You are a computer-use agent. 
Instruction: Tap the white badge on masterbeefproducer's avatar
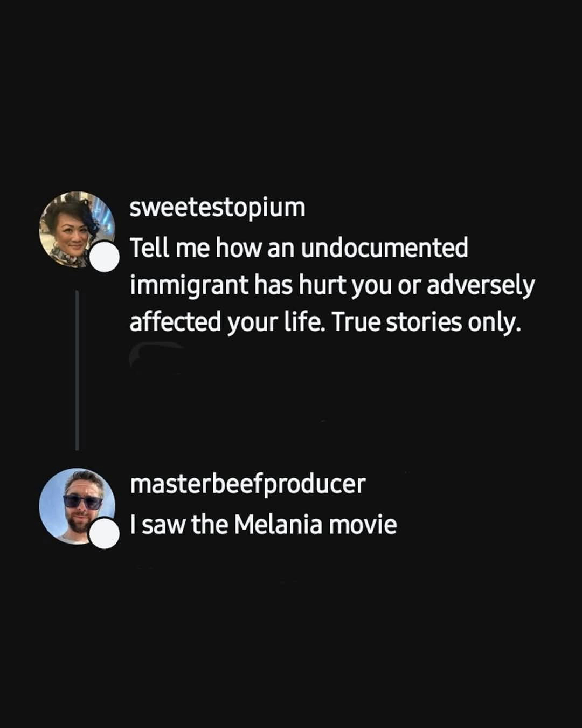click(103, 534)
